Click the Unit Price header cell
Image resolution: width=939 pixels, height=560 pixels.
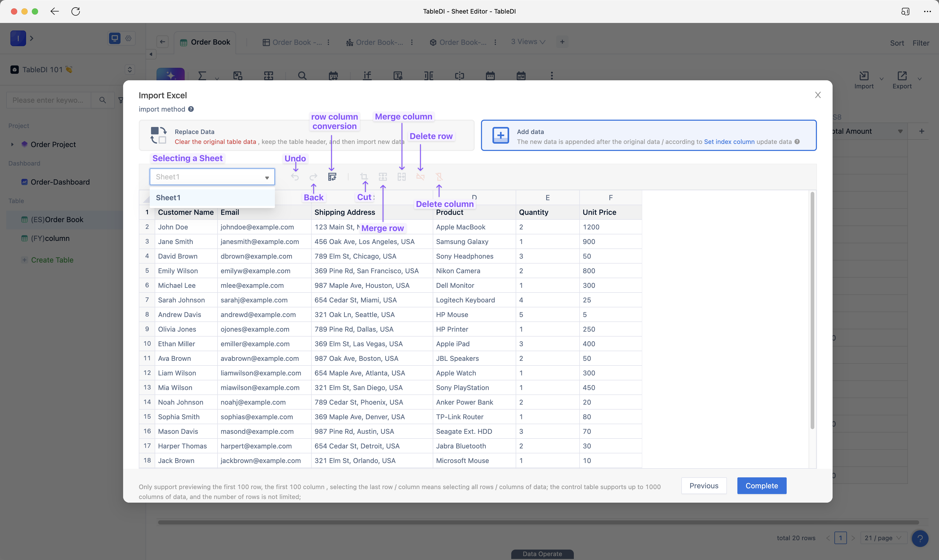click(611, 212)
